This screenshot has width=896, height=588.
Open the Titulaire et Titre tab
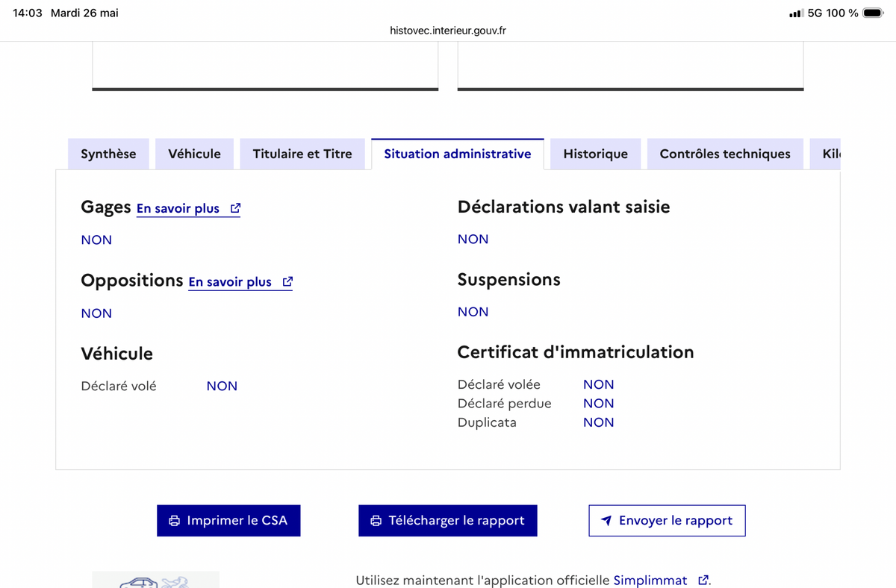pos(302,154)
